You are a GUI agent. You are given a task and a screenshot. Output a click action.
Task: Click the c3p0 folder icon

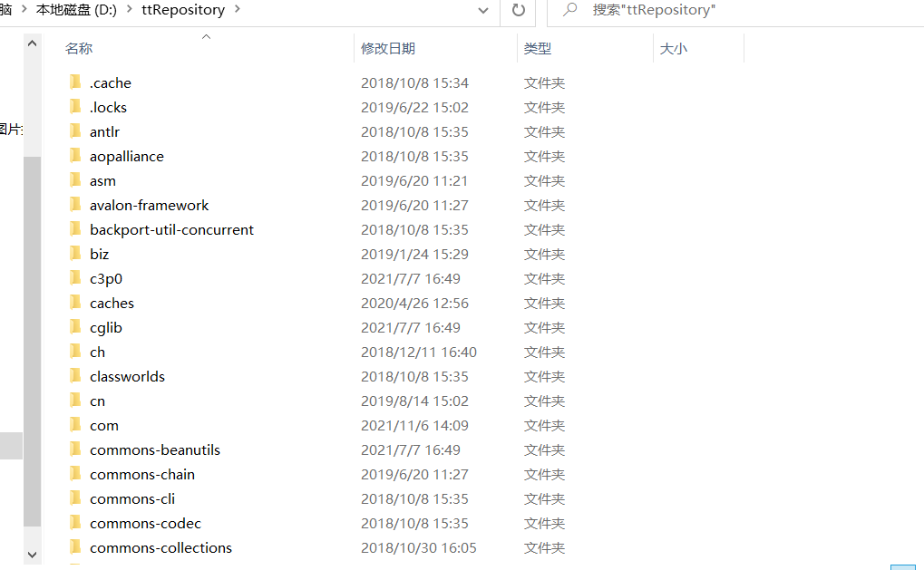click(75, 278)
